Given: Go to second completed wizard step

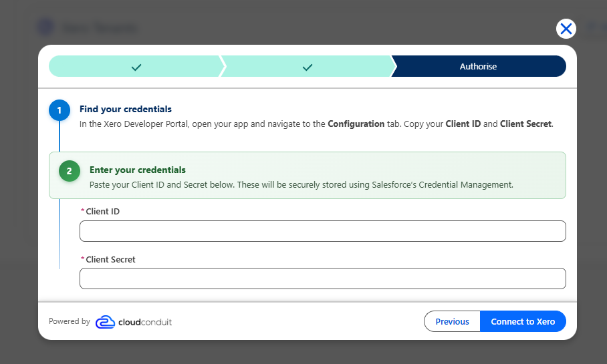Looking at the screenshot, I should coord(308,66).
